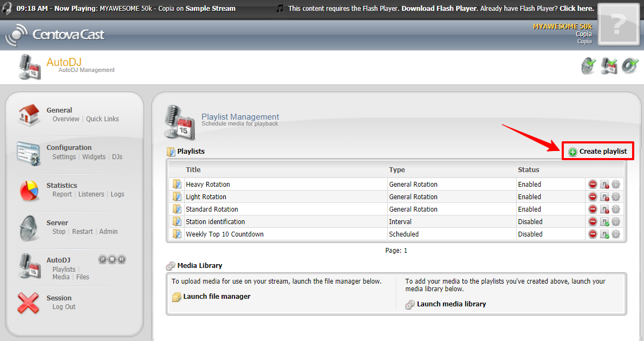The height and width of the screenshot is (341, 644).
Task: View the Statistics Report
Action: (62, 194)
